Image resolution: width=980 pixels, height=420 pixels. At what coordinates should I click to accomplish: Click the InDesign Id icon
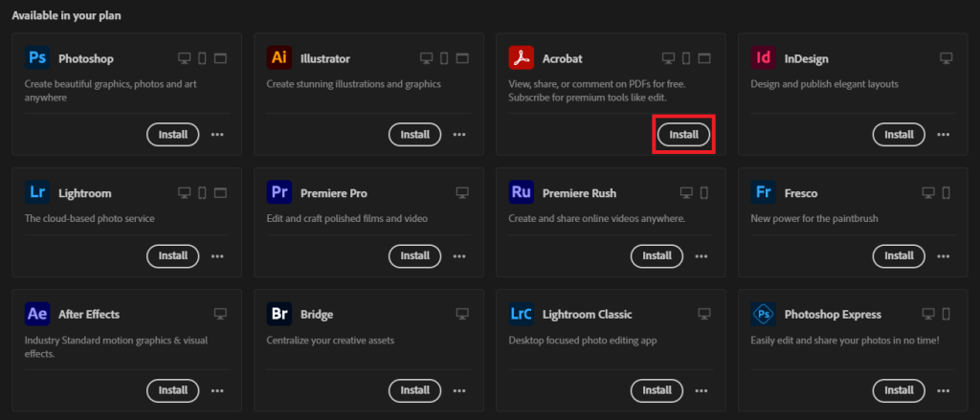pyautogui.click(x=764, y=58)
